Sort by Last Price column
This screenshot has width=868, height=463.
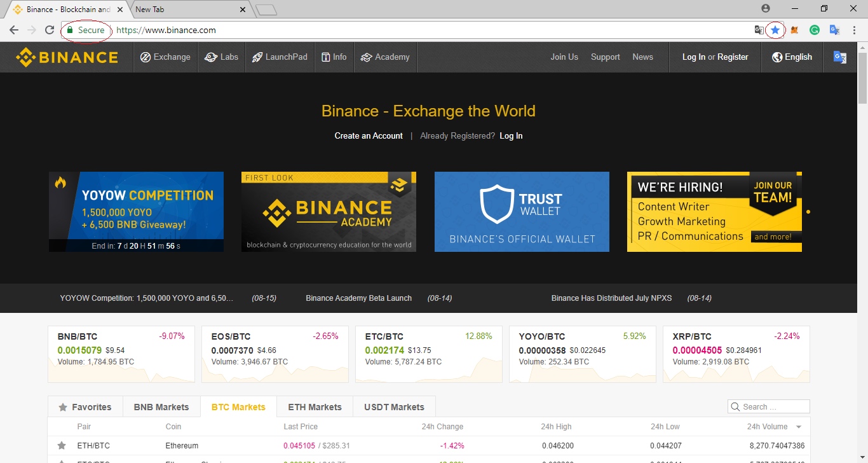[x=301, y=427]
